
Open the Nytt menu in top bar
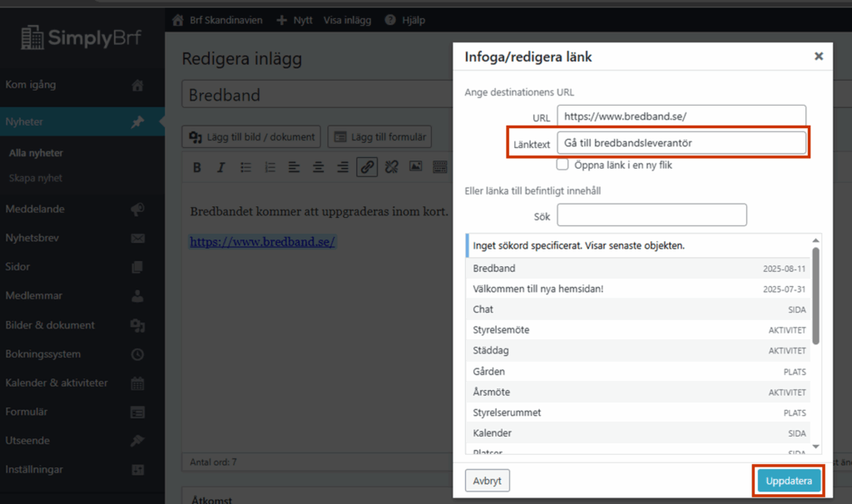pyautogui.click(x=295, y=20)
